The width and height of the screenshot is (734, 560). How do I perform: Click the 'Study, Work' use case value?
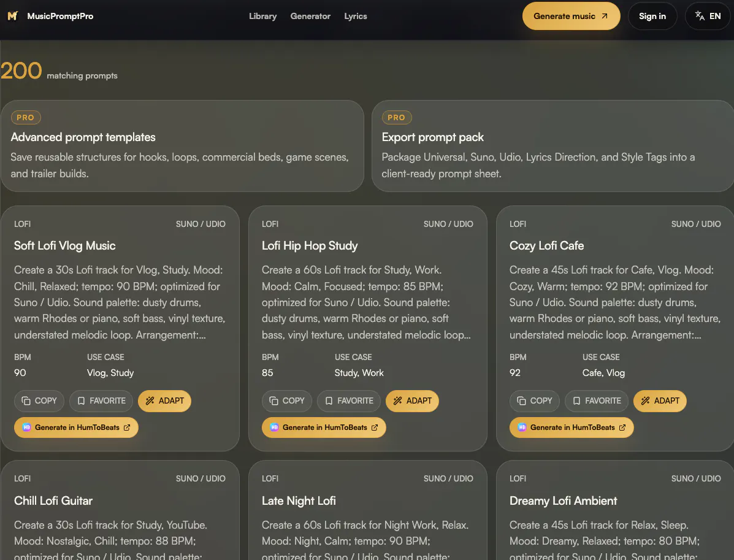point(359,373)
